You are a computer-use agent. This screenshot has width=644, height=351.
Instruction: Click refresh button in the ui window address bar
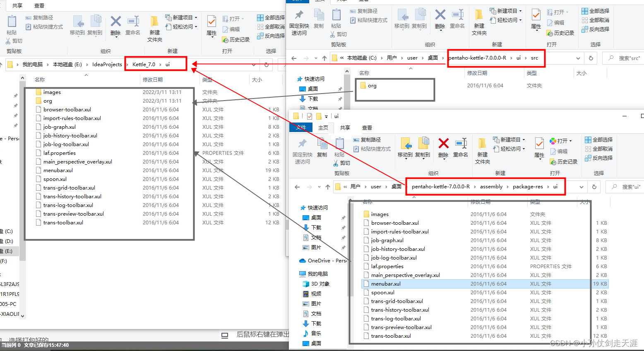(594, 187)
